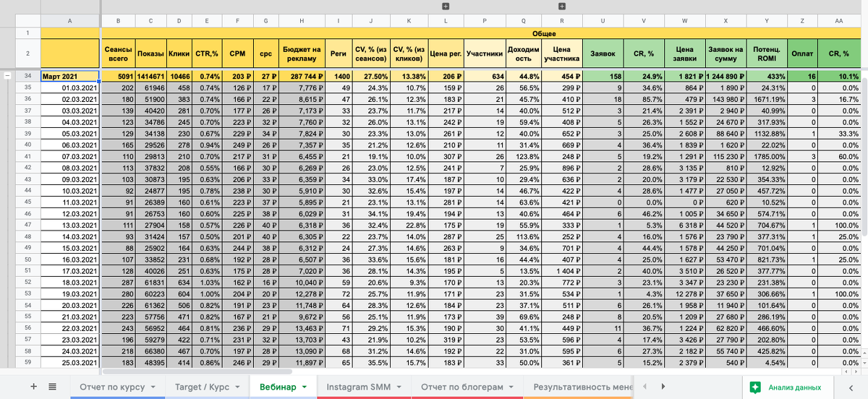Collapse the row group for Март 2021
The height and width of the screenshot is (399, 868).
point(7,76)
